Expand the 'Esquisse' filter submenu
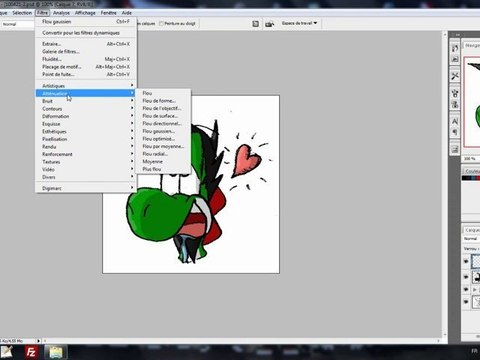The height and width of the screenshot is (360, 480). 86,124
